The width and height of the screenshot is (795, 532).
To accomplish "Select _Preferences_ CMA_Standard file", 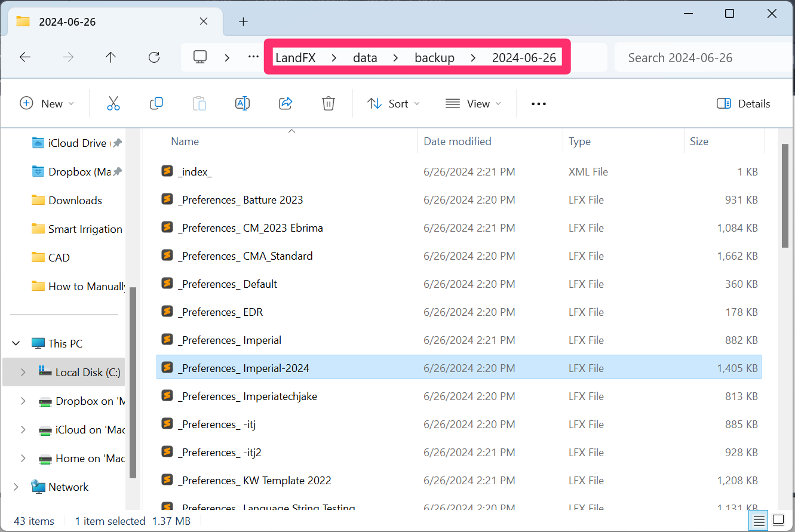I will [459, 256].
